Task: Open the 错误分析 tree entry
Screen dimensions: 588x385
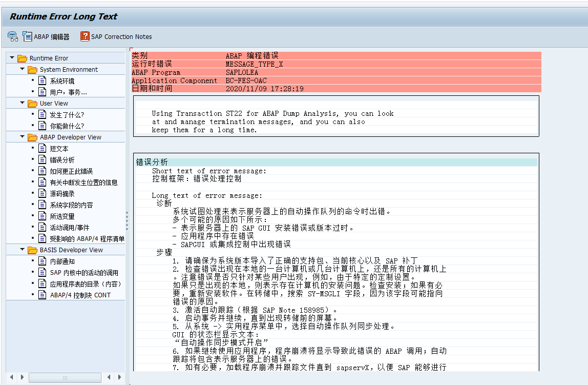Action: [x=62, y=160]
